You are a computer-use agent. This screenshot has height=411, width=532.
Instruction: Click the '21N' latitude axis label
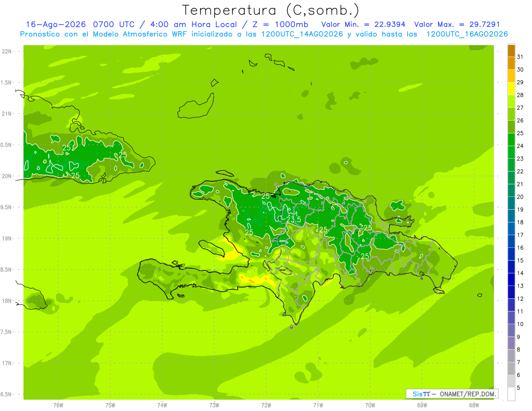[x=7, y=114]
